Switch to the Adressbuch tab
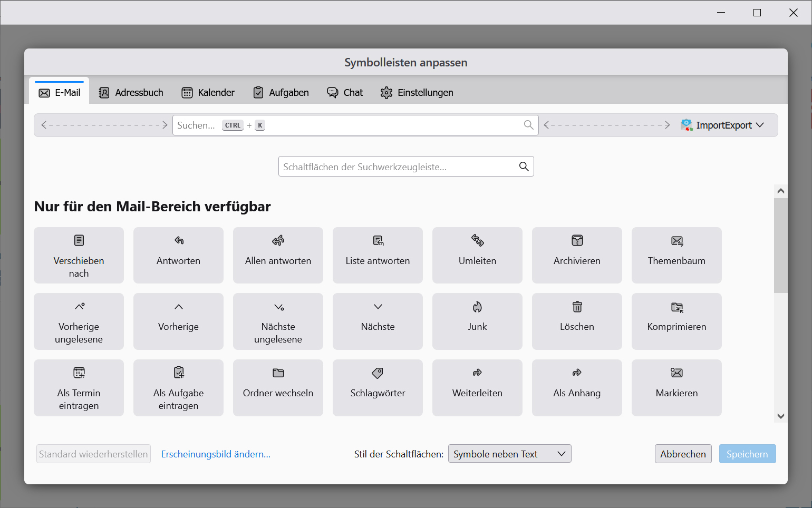The image size is (812, 508). [x=131, y=93]
